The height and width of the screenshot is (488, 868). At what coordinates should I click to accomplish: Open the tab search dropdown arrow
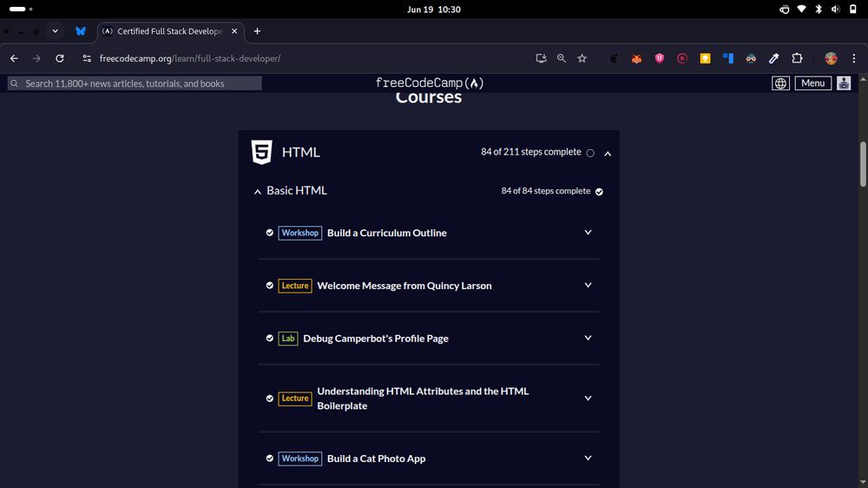56,31
